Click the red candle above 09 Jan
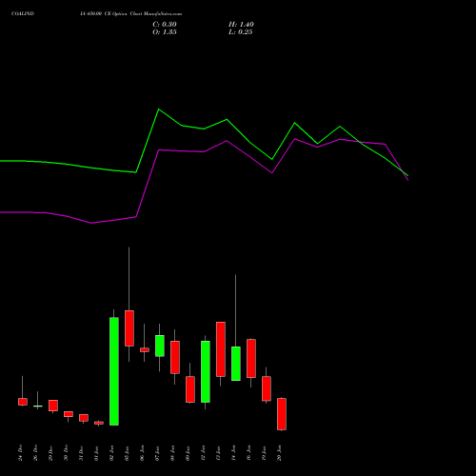476x476 pixels. tap(190, 389)
